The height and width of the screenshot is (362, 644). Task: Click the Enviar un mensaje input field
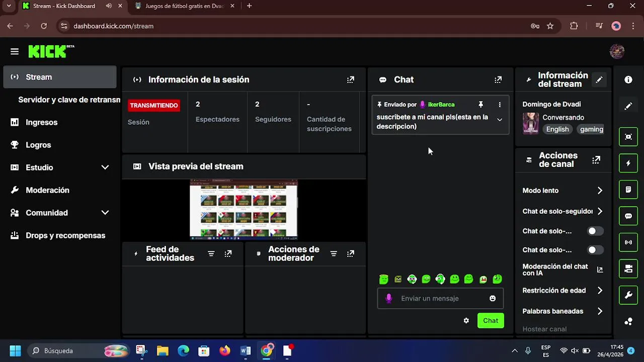(x=440, y=298)
